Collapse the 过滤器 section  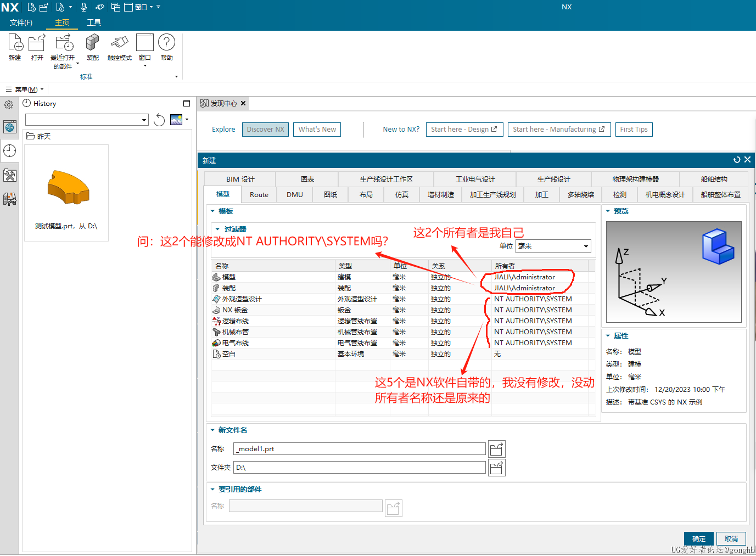click(217, 229)
